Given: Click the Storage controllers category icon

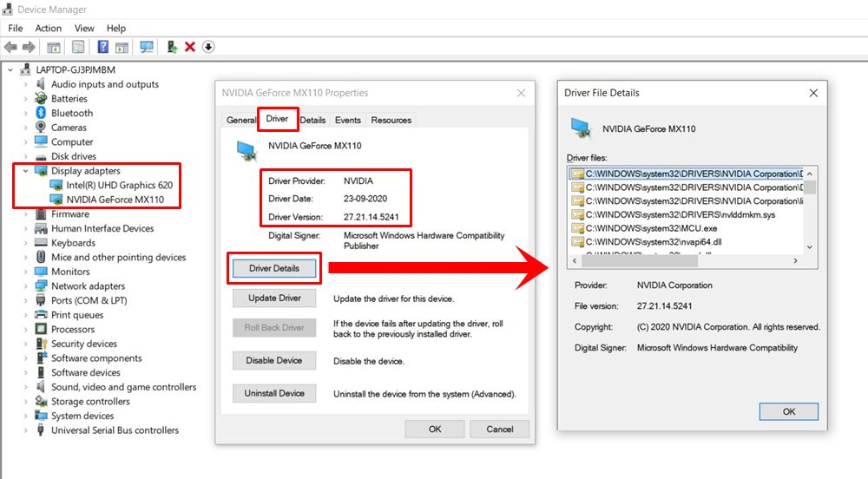Looking at the screenshot, I should coord(41,401).
